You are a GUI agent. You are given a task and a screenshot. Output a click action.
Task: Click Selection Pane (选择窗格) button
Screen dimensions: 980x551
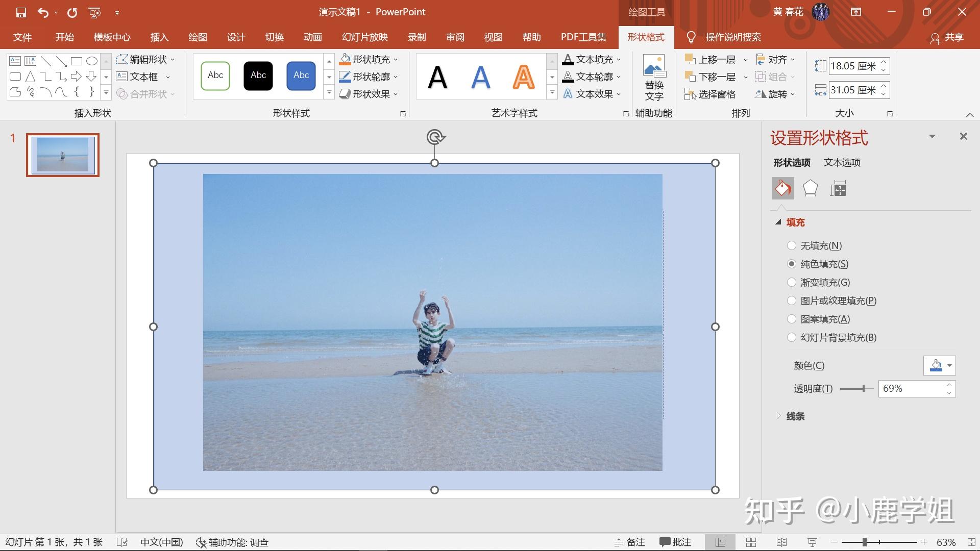(710, 94)
